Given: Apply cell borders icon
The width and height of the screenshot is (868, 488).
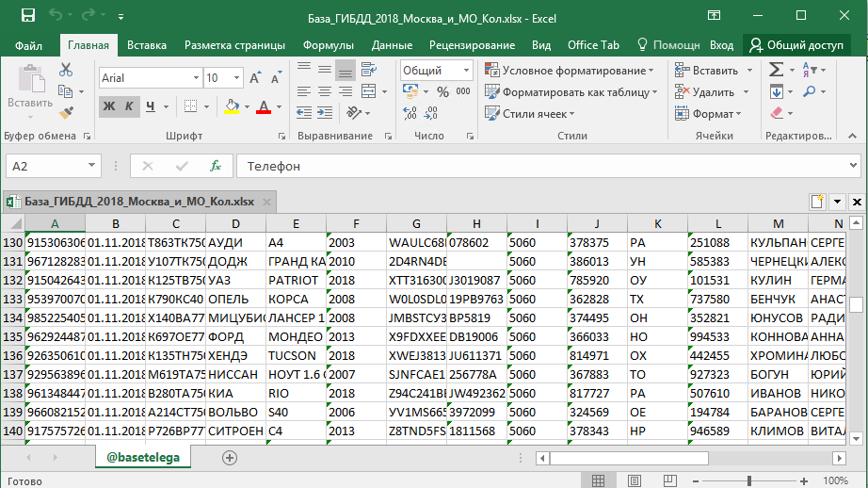Looking at the screenshot, I should tap(190, 106).
